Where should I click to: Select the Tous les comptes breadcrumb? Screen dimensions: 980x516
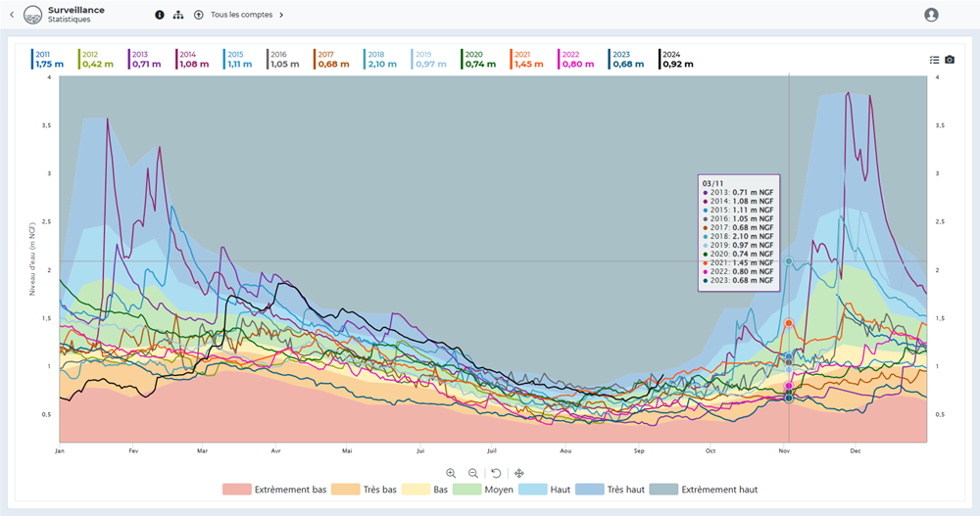[x=240, y=15]
